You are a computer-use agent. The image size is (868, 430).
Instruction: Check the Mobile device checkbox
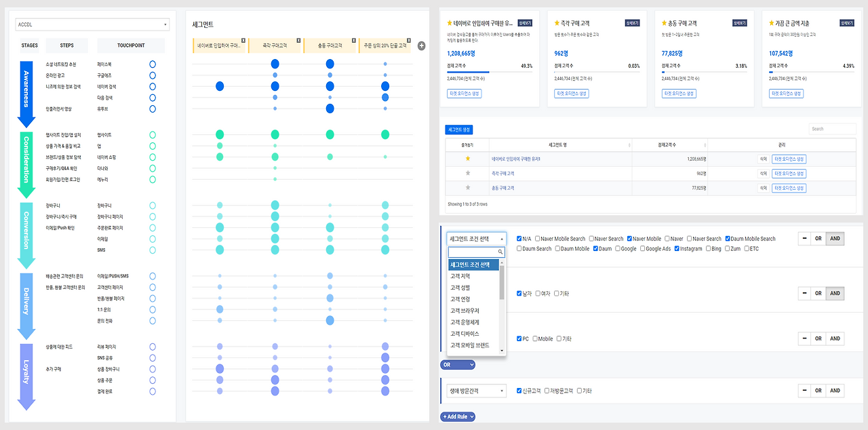point(535,338)
